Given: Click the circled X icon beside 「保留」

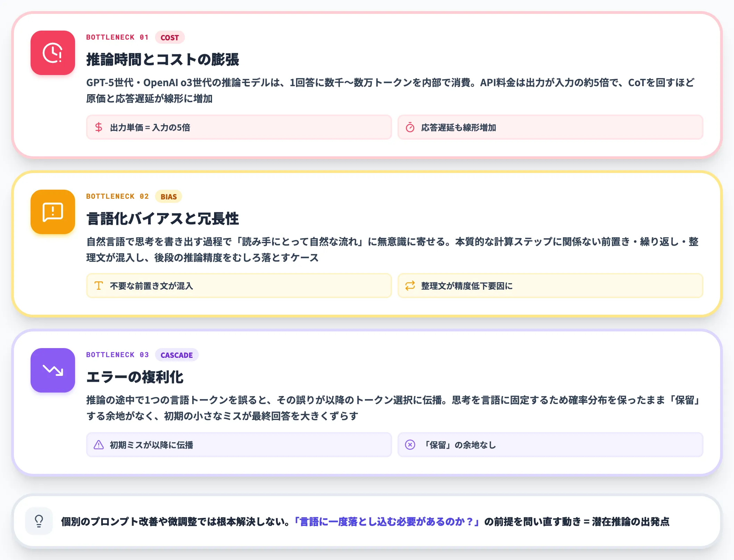Looking at the screenshot, I should [410, 445].
